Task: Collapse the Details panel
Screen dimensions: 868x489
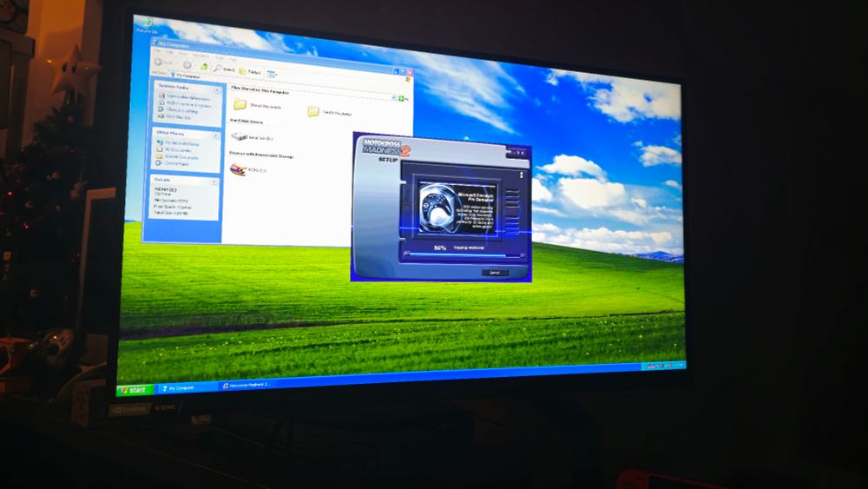Action: coord(214,182)
